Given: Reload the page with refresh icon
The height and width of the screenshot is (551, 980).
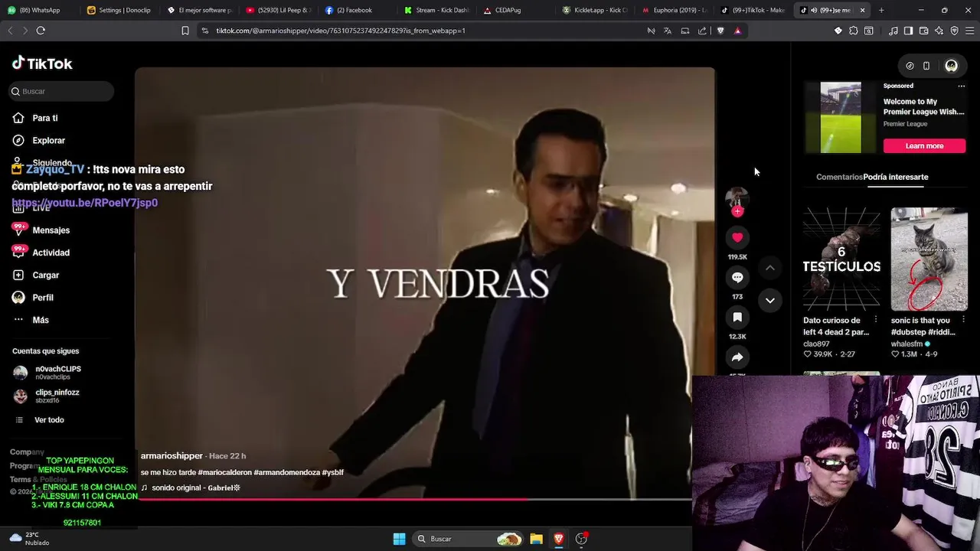Looking at the screenshot, I should (41, 31).
